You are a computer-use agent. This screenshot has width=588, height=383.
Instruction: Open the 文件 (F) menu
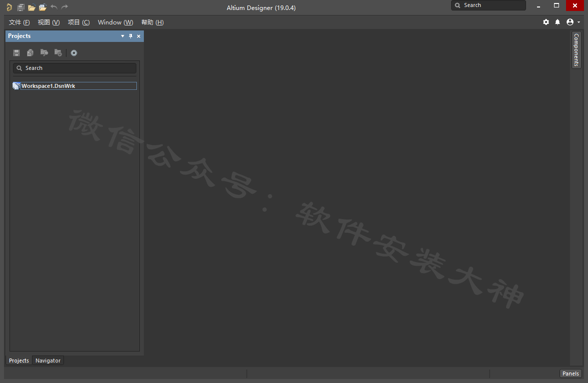pyautogui.click(x=19, y=22)
